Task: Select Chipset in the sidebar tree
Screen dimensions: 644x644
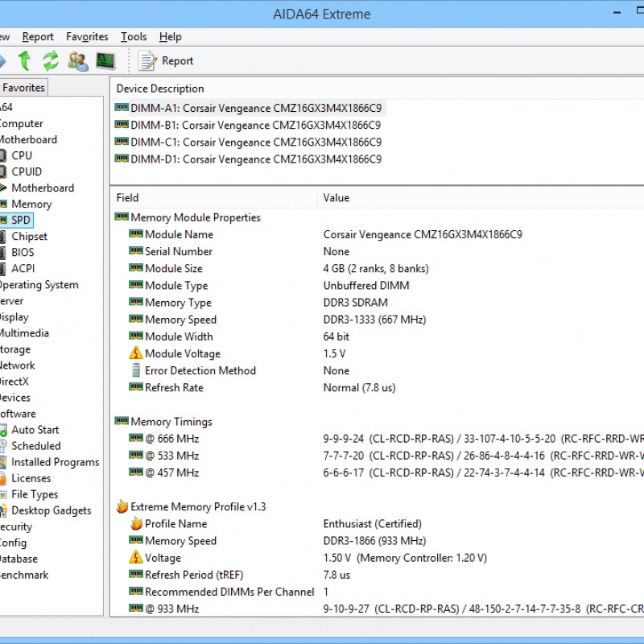Action: [x=29, y=236]
